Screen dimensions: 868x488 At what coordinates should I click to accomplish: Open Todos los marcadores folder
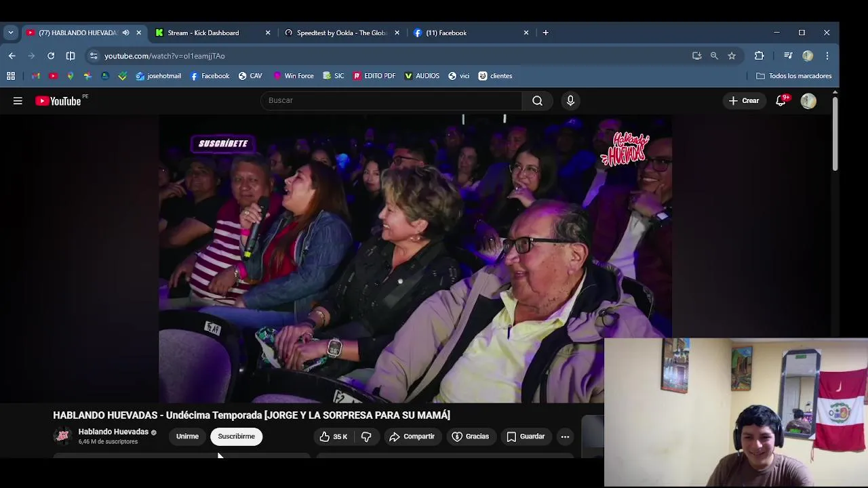click(794, 76)
